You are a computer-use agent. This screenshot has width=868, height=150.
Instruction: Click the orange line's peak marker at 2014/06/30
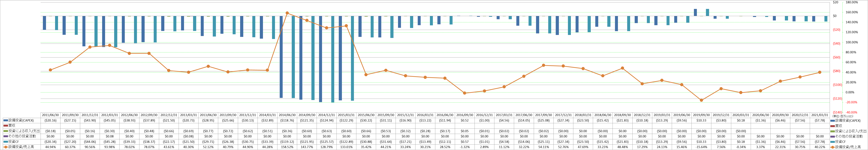pyautogui.click(x=287, y=13)
